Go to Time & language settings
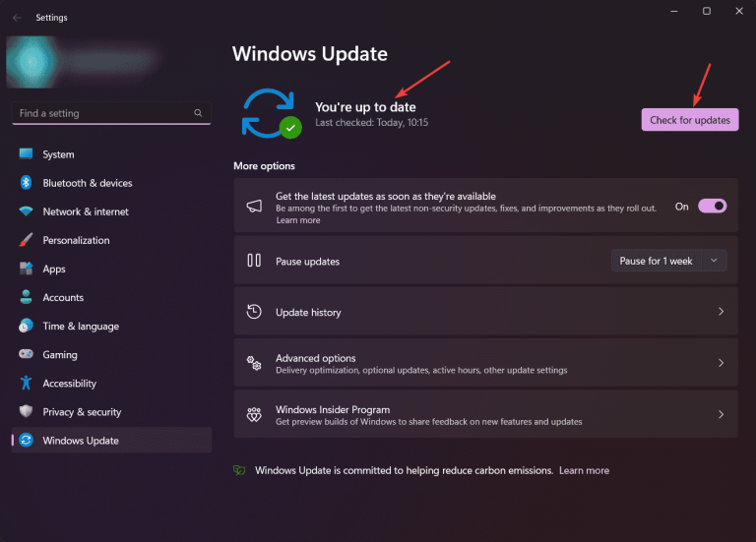Image resolution: width=756 pixels, height=542 pixels. (81, 326)
